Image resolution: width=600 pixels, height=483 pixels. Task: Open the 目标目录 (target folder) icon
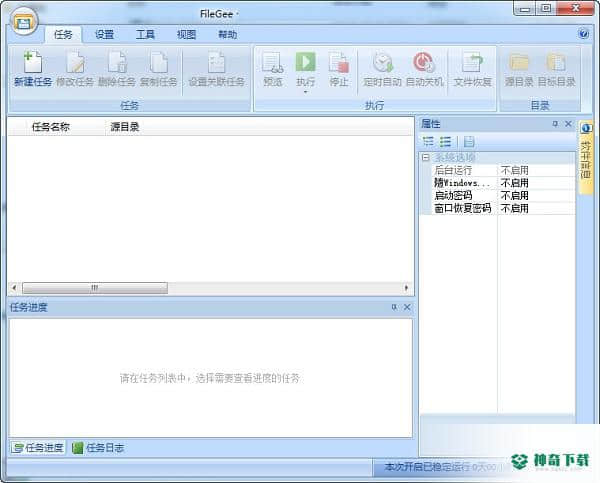[x=556, y=68]
